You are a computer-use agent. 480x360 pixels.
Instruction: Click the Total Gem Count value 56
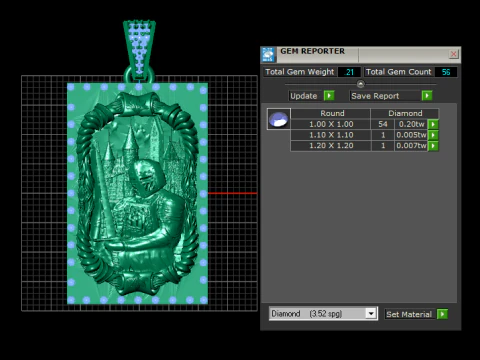[446, 72]
